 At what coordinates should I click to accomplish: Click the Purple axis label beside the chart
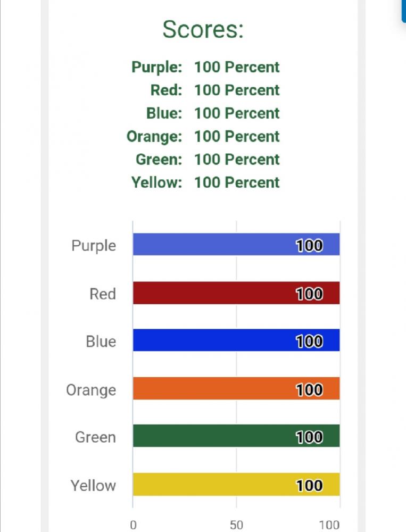click(x=94, y=246)
